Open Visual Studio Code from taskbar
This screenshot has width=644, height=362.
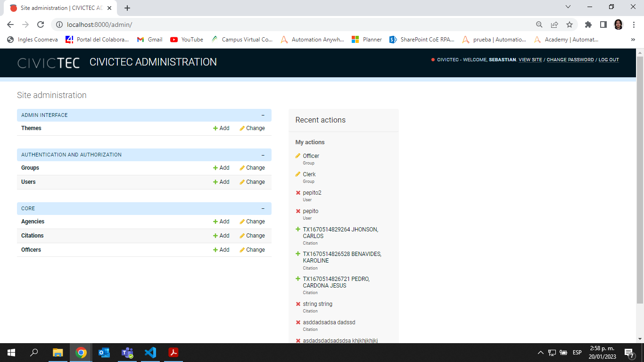150,353
